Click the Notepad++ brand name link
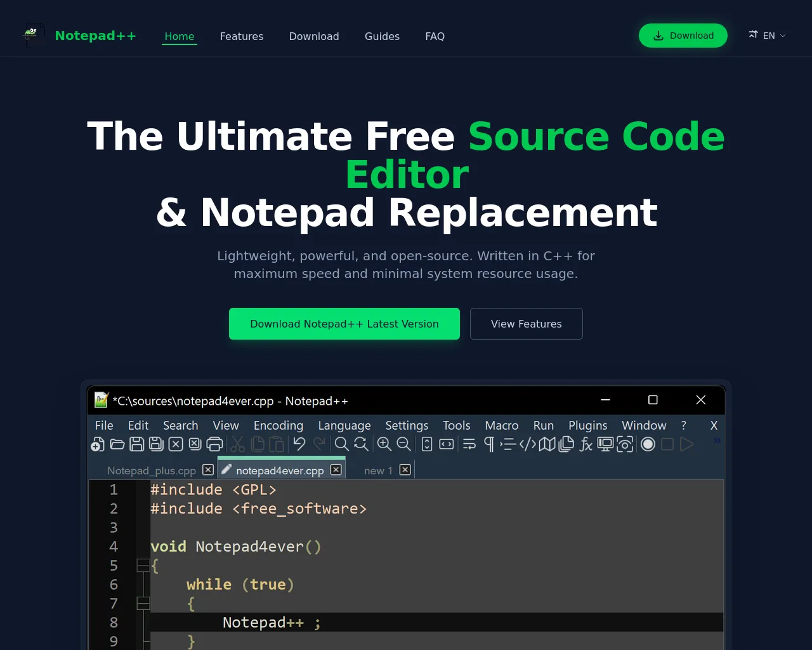 (x=96, y=36)
